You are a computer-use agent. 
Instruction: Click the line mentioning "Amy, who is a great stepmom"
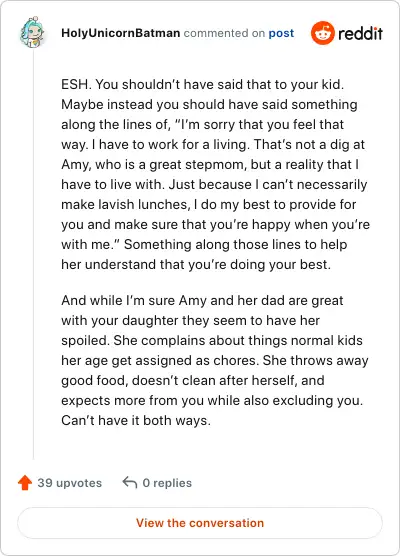[x=210, y=165]
